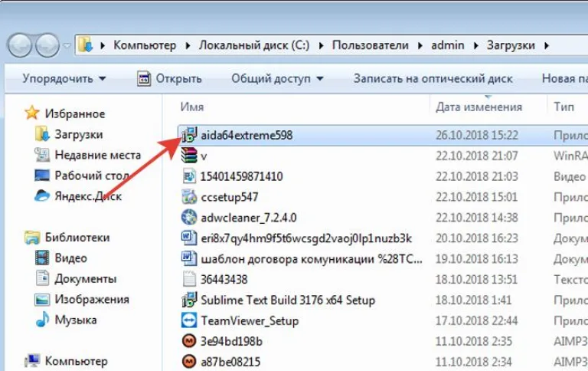Select the file name adwcleaner_7.2.4.0

pos(248,218)
